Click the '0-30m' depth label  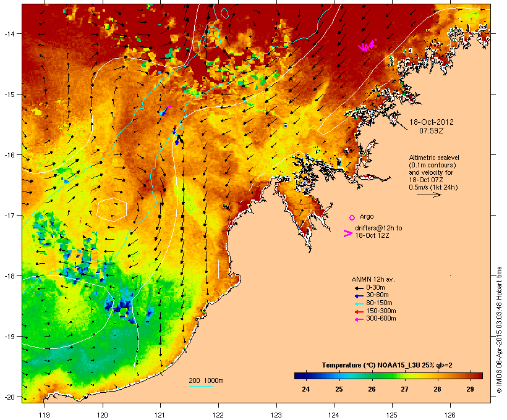375,288
